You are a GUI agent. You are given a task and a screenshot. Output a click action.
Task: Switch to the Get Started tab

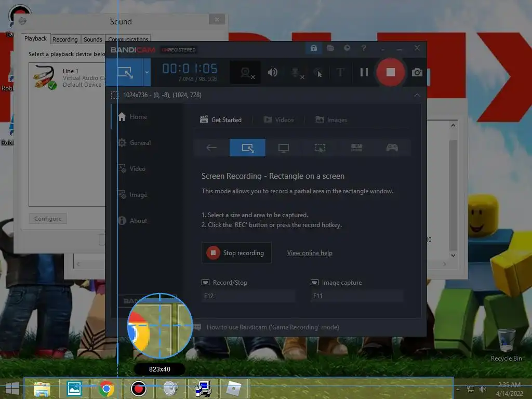[x=221, y=120]
